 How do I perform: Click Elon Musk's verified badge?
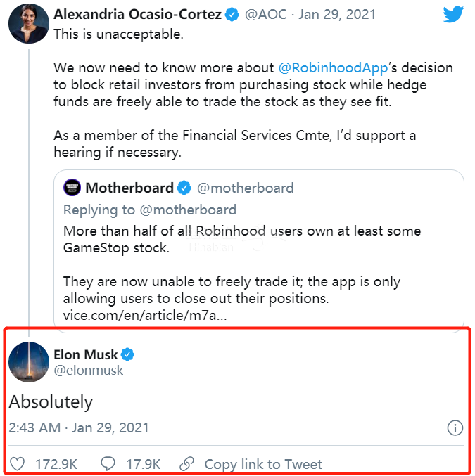click(128, 354)
